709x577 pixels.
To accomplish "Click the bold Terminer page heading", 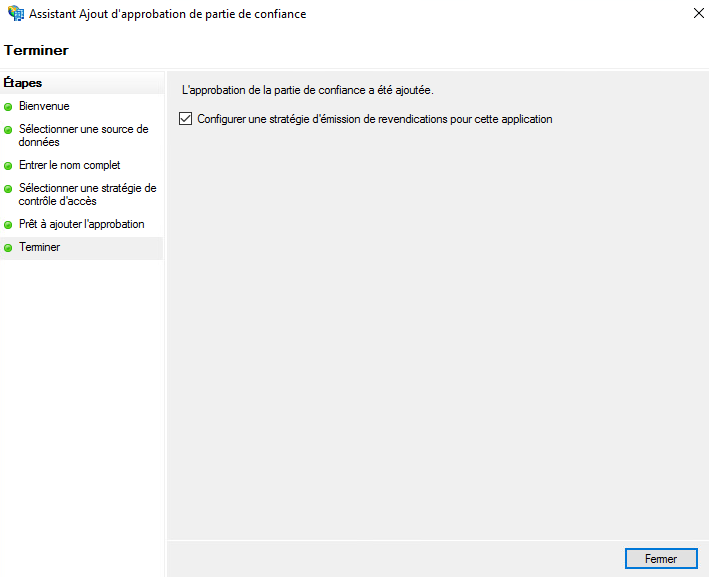I will tap(36, 50).
